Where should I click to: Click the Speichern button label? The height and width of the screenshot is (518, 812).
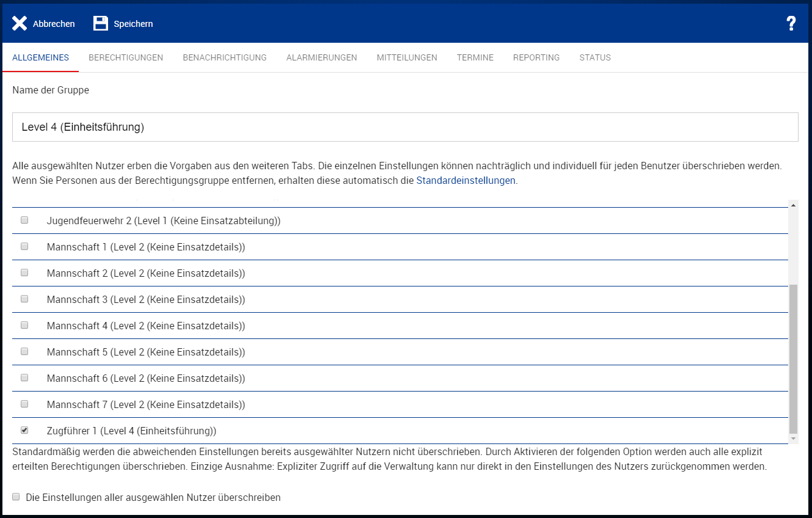coord(133,24)
